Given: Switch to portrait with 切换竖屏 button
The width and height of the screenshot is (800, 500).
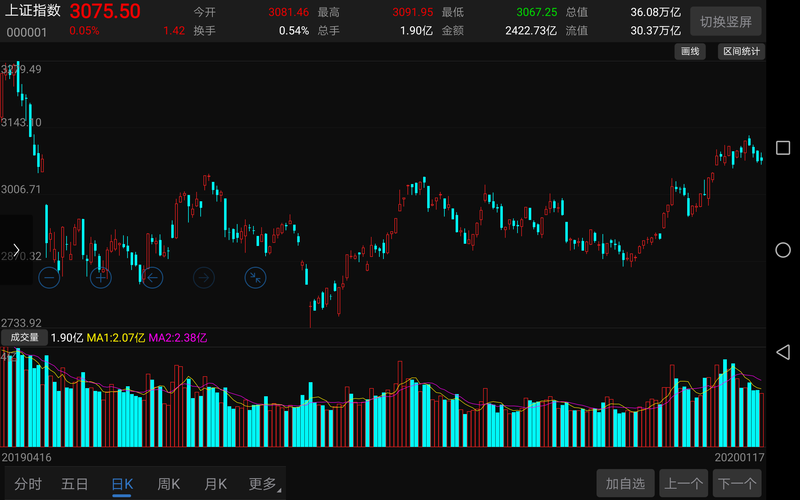Looking at the screenshot, I should pyautogui.click(x=726, y=21).
